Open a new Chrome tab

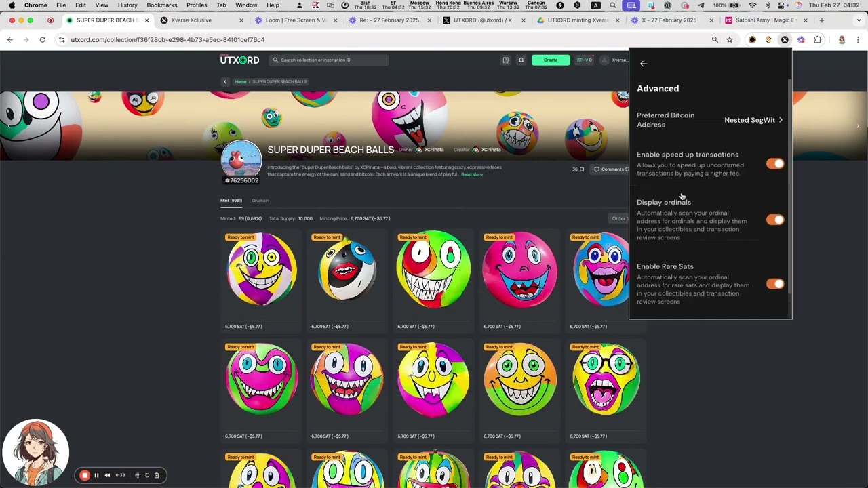pyautogui.click(x=822, y=20)
